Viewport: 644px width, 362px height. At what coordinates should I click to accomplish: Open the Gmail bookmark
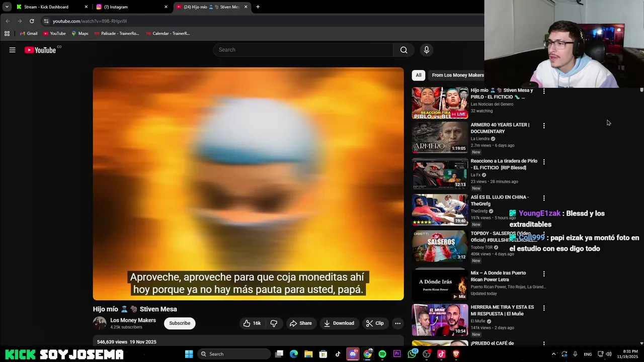point(28,34)
